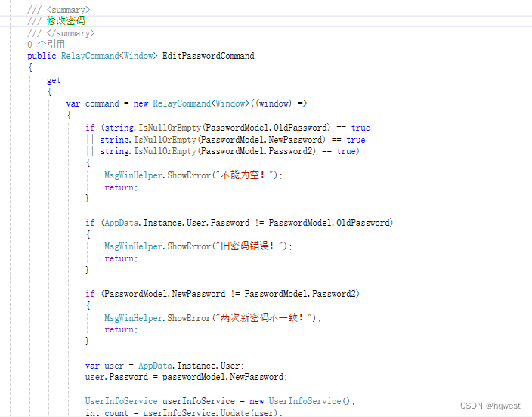
Task: Click the '(window) =>' lambda parameter
Action: 281,103
